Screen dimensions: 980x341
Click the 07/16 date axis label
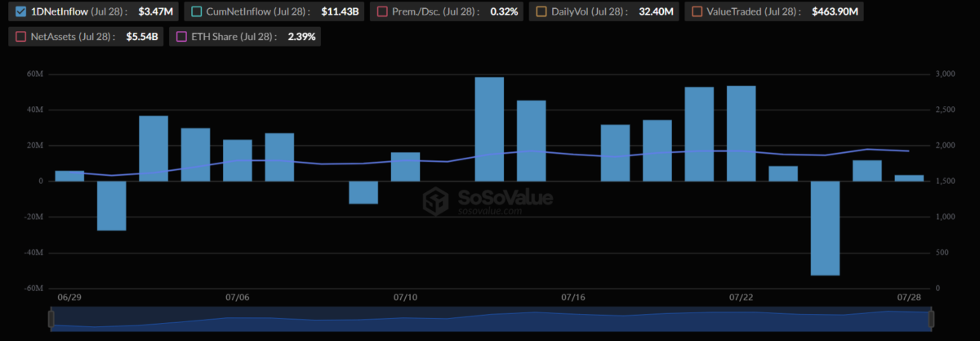(573, 297)
